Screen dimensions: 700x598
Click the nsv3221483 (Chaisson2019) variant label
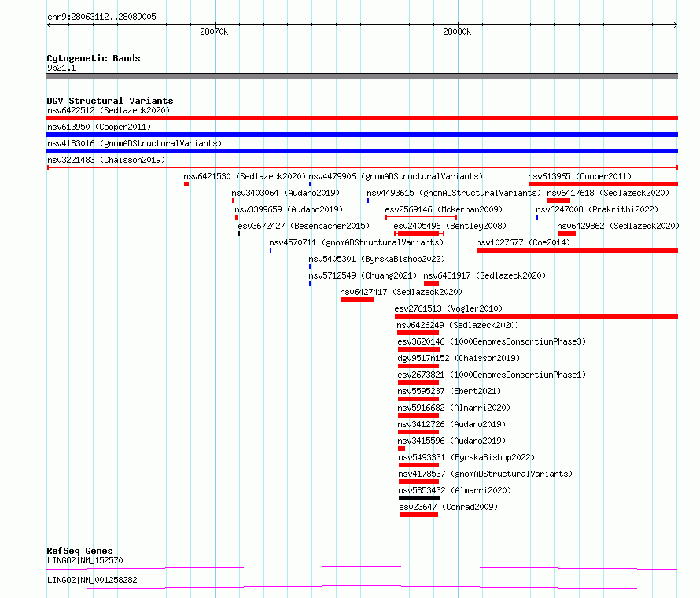click(x=106, y=160)
